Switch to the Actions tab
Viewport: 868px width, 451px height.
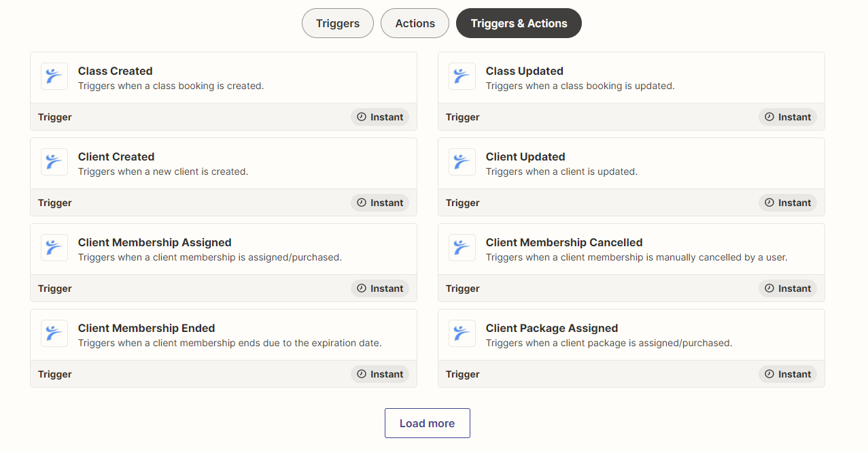(x=415, y=22)
